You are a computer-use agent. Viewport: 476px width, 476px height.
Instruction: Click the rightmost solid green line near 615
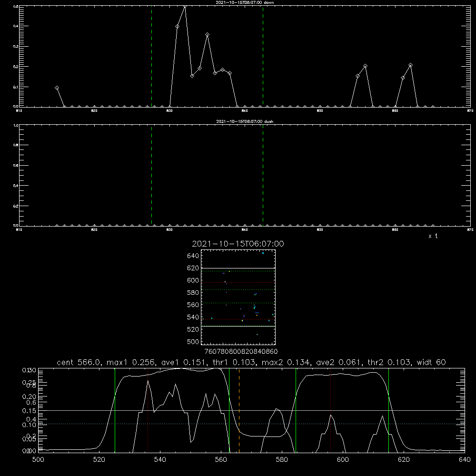388,410
